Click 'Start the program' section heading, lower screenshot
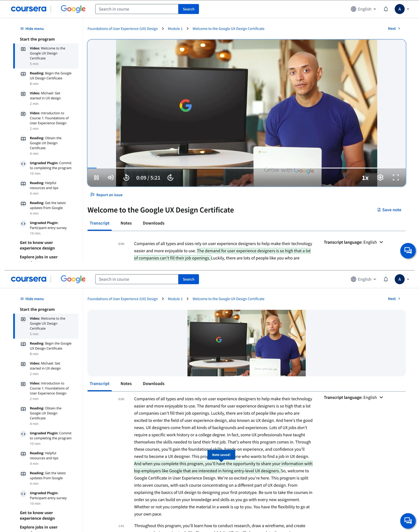 tap(37, 309)
